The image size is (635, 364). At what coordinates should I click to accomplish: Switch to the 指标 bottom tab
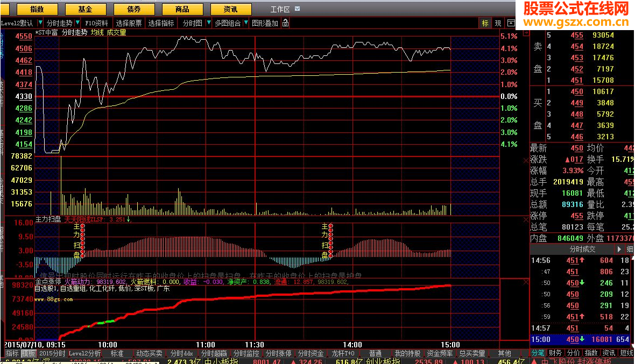click(12, 353)
